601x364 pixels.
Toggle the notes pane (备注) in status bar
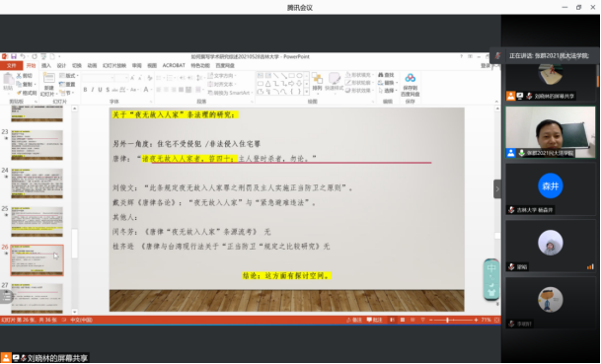pos(354,320)
